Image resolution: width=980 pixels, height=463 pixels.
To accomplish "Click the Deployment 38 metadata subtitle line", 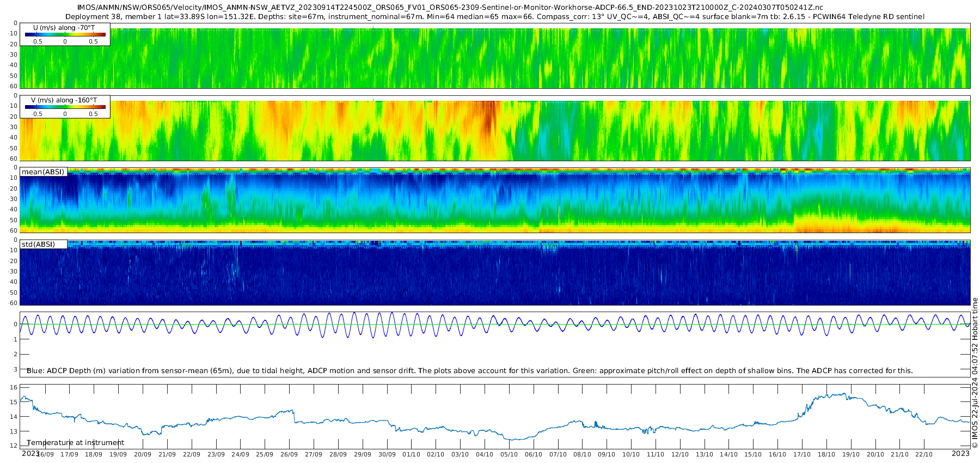I will coord(495,16).
